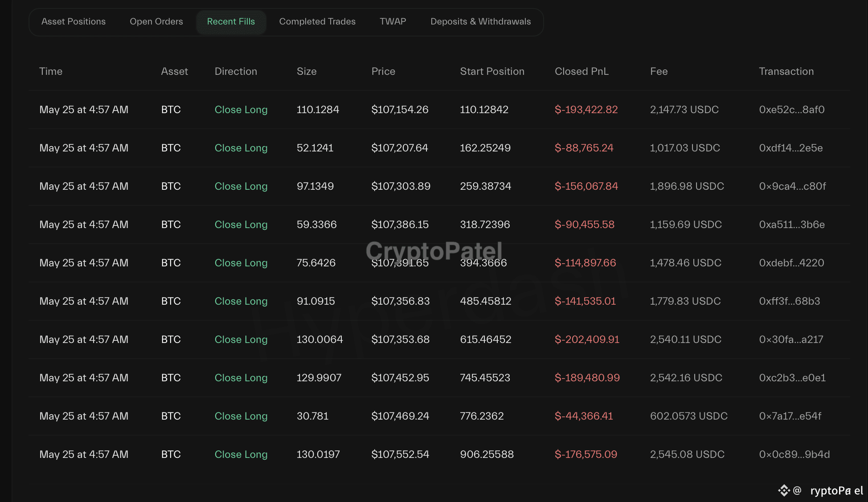View the Completed Trades tab
The height and width of the screenshot is (502, 868).
(317, 21)
